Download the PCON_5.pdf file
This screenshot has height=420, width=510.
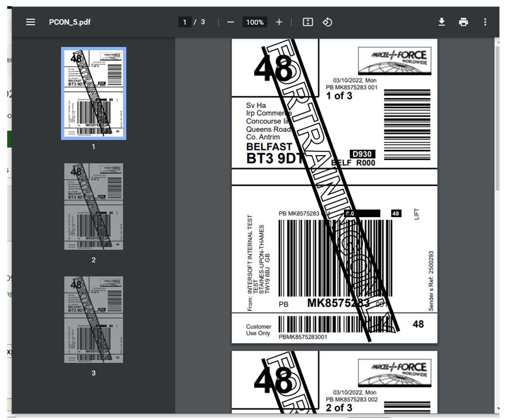coord(441,22)
